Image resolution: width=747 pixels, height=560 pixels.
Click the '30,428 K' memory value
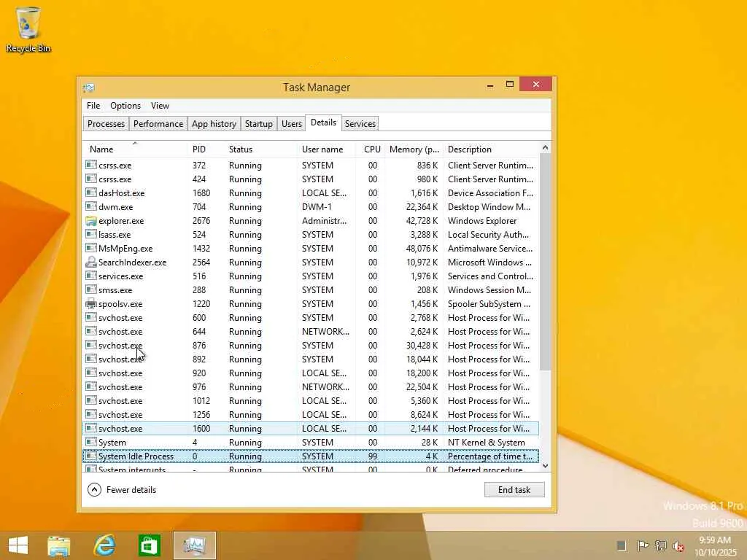(422, 345)
